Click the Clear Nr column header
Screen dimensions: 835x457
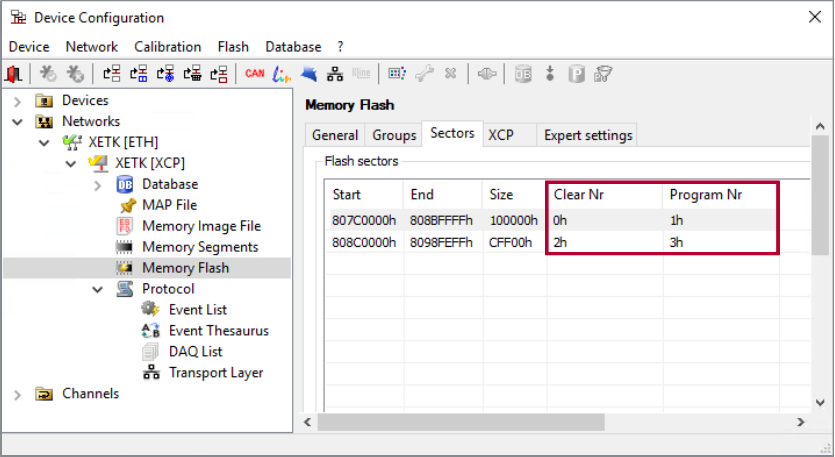605,194
